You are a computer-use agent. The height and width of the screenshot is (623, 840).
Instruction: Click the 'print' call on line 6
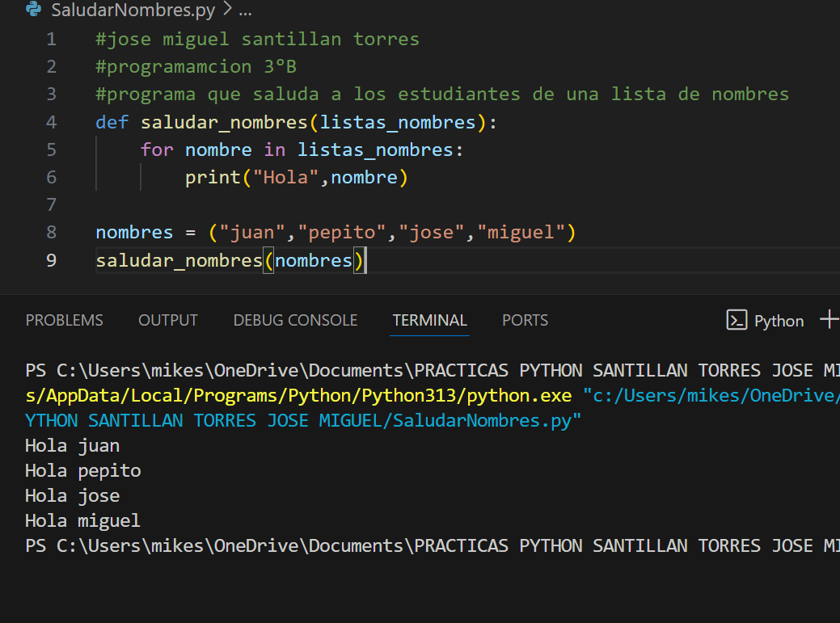click(213, 178)
